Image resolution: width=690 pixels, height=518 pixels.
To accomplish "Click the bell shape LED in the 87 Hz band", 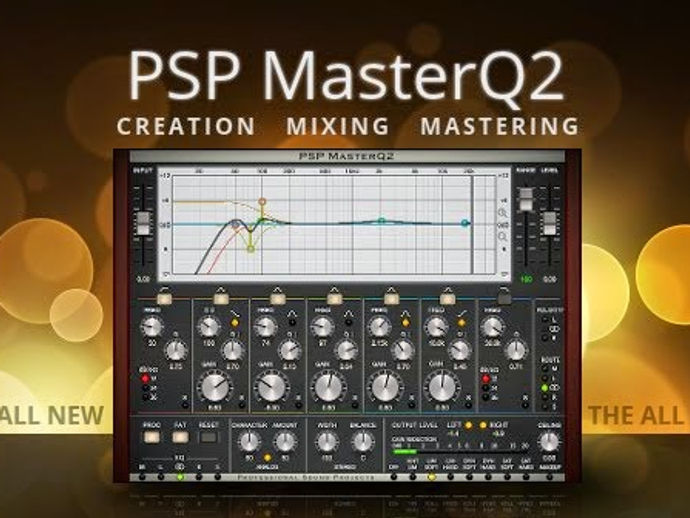I will (x=349, y=323).
